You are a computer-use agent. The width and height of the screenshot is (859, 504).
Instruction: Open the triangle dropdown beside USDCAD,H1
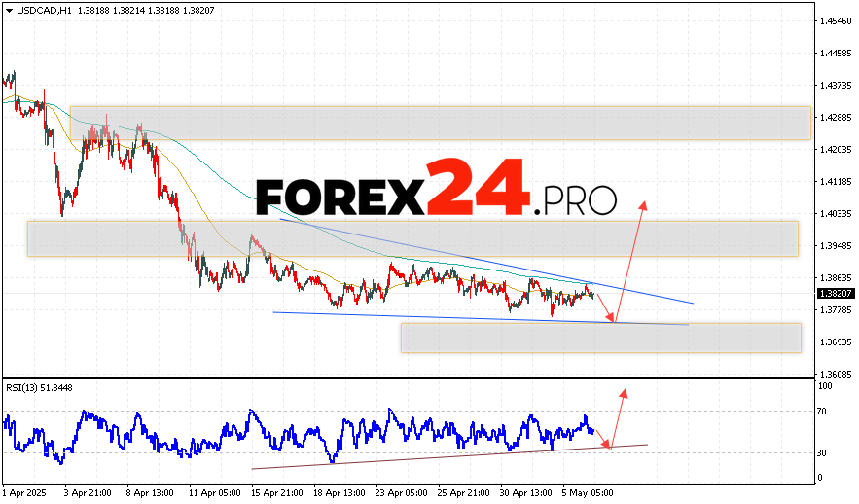coord(10,11)
